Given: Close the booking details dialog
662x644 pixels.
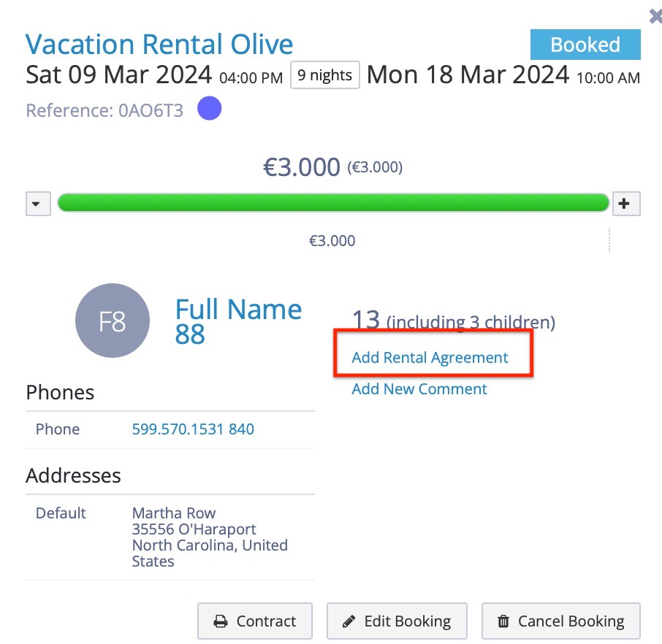Looking at the screenshot, I should point(655,17).
